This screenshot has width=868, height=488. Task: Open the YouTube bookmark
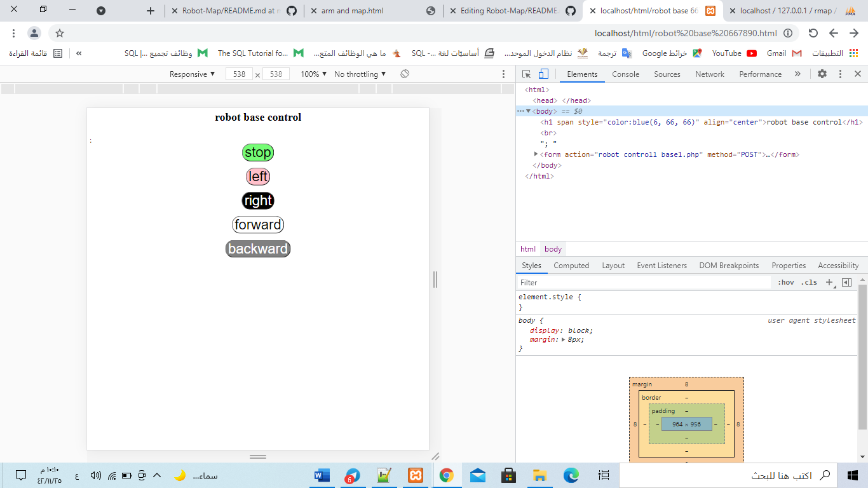click(734, 53)
